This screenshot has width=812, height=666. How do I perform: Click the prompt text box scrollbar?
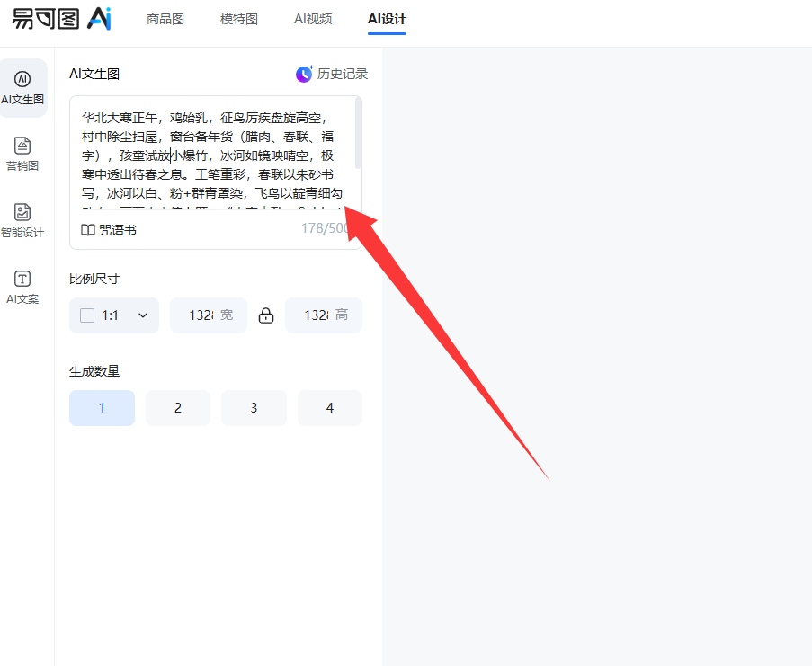pos(358,135)
